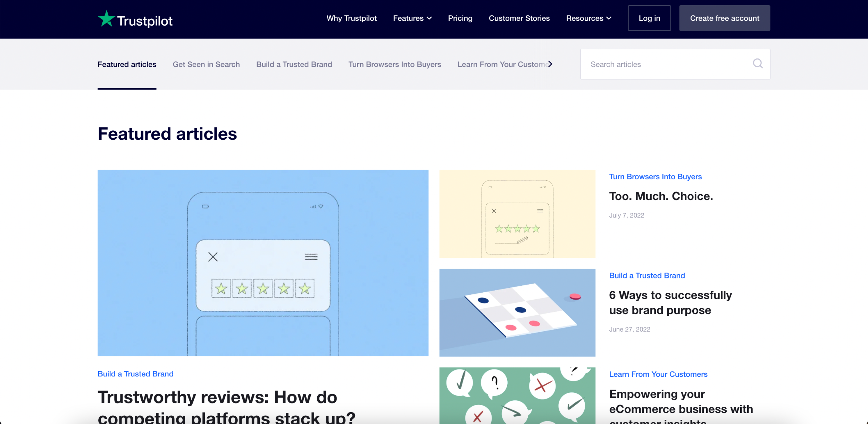Switch to Get Seen in Search tab
The height and width of the screenshot is (424, 868).
pyautogui.click(x=206, y=64)
